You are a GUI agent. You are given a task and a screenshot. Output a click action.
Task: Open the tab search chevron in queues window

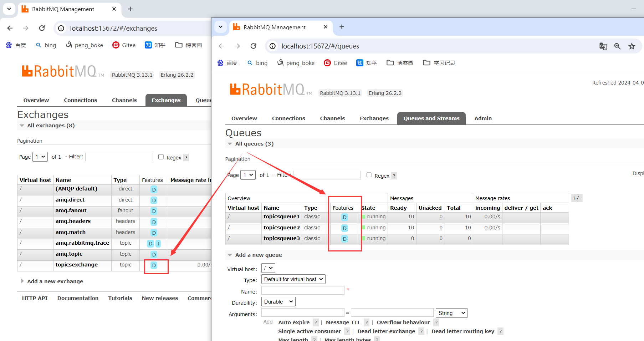(220, 27)
